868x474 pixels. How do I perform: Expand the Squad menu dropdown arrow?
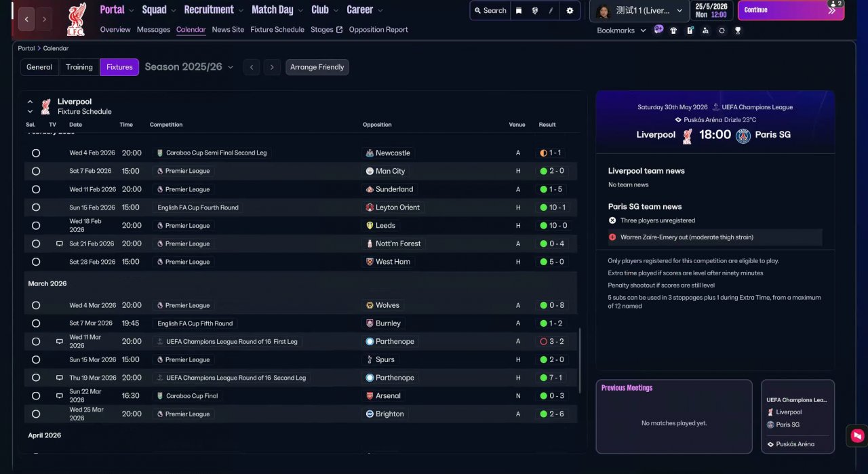coord(174,10)
